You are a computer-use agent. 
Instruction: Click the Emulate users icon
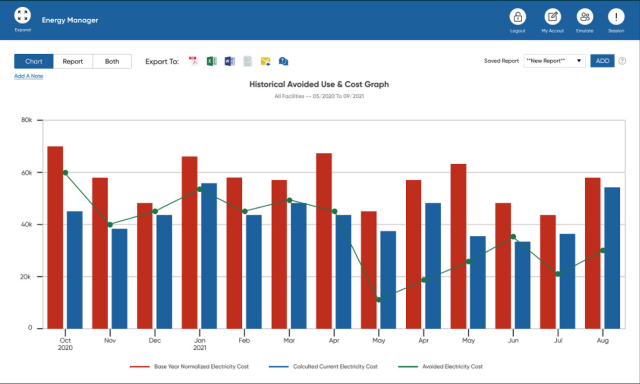584,17
